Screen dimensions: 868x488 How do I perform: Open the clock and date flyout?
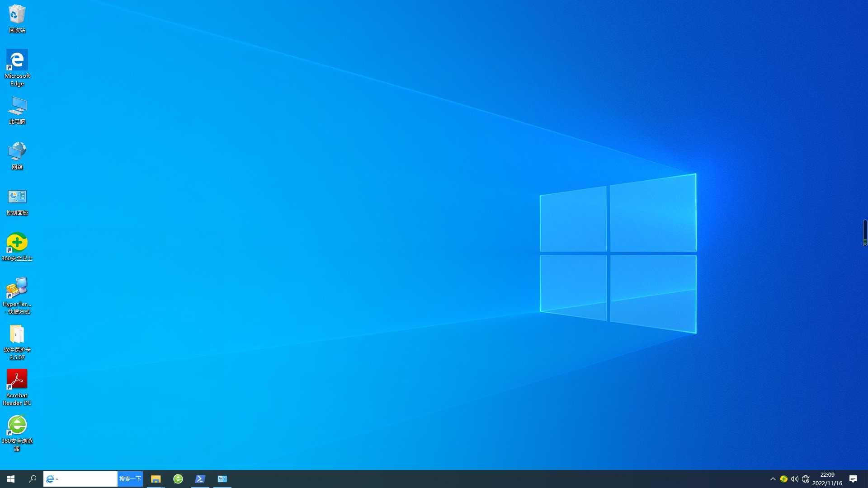pos(827,479)
